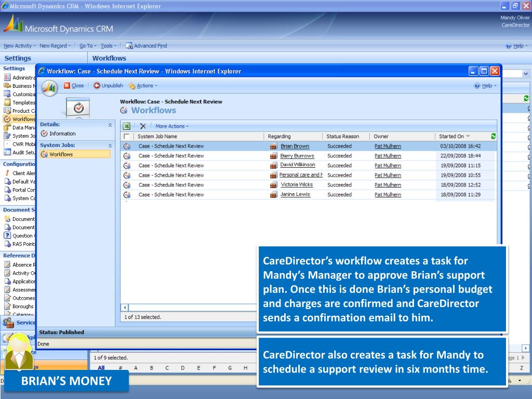Click the Help icon in workflow window
The width and height of the screenshot is (532, 399).
pos(477,86)
